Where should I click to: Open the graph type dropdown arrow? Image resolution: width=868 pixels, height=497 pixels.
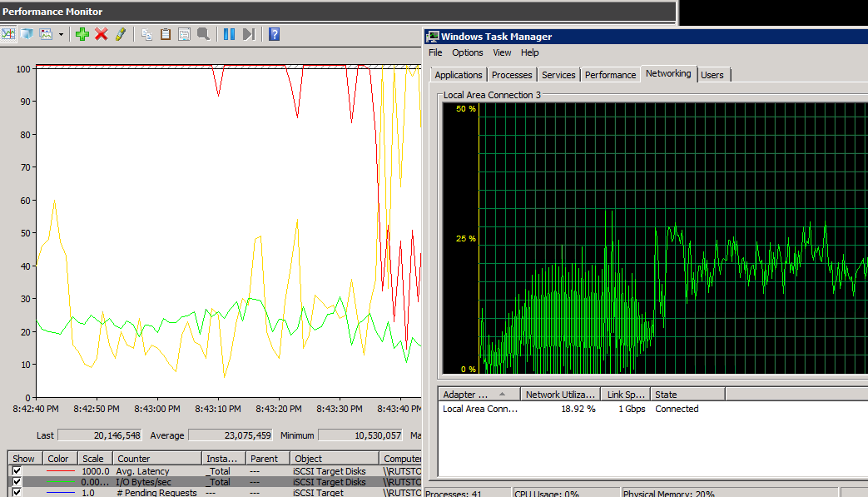click(61, 34)
